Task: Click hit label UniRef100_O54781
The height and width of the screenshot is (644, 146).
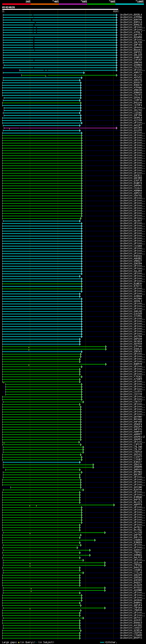Action: [x=131, y=196]
